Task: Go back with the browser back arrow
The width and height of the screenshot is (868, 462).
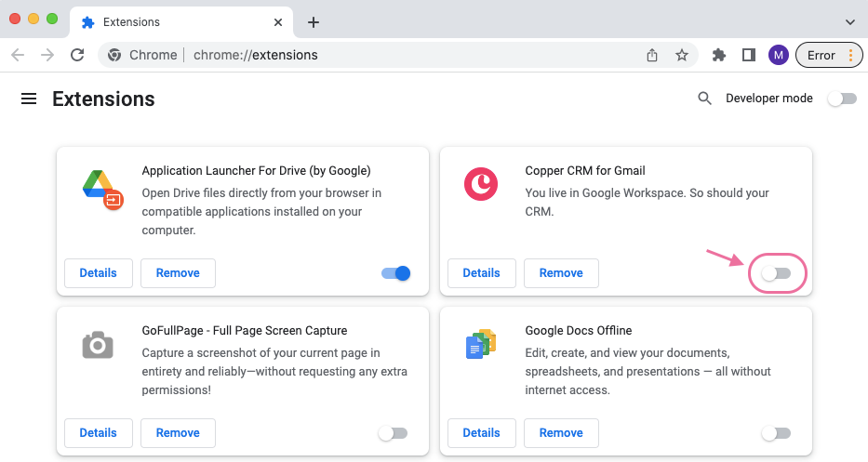Action: click(18, 55)
